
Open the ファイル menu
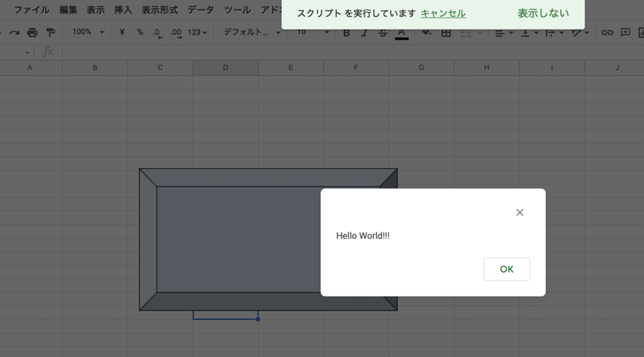(x=31, y=10)
